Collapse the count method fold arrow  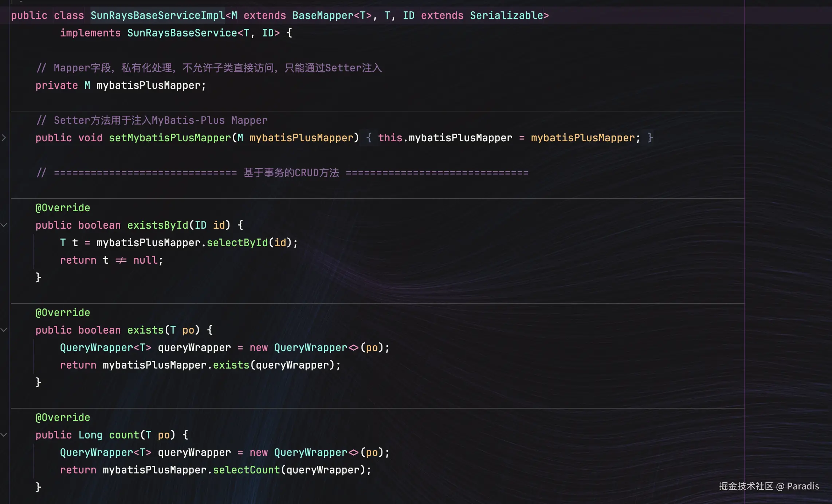point(4,435)
